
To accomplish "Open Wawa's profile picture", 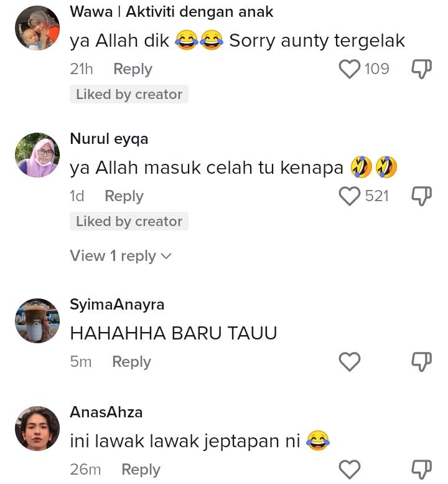I will [x=37, y=28].
